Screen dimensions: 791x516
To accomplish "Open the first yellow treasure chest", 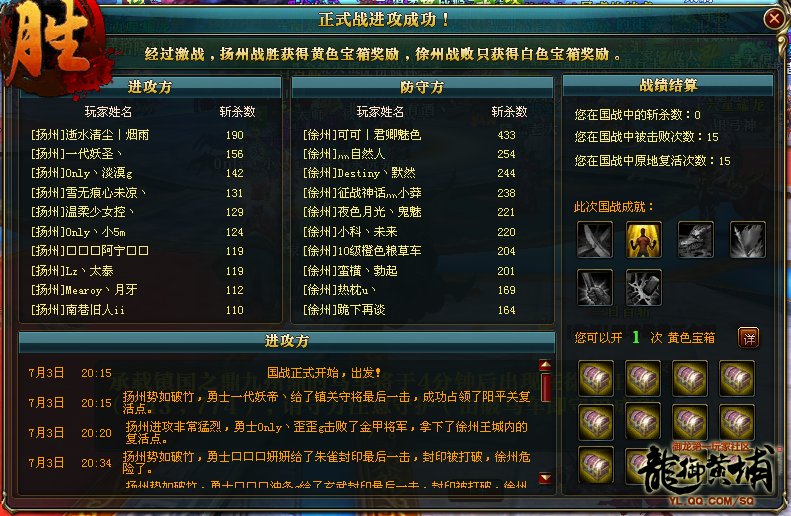I will (x=596, y=378).
